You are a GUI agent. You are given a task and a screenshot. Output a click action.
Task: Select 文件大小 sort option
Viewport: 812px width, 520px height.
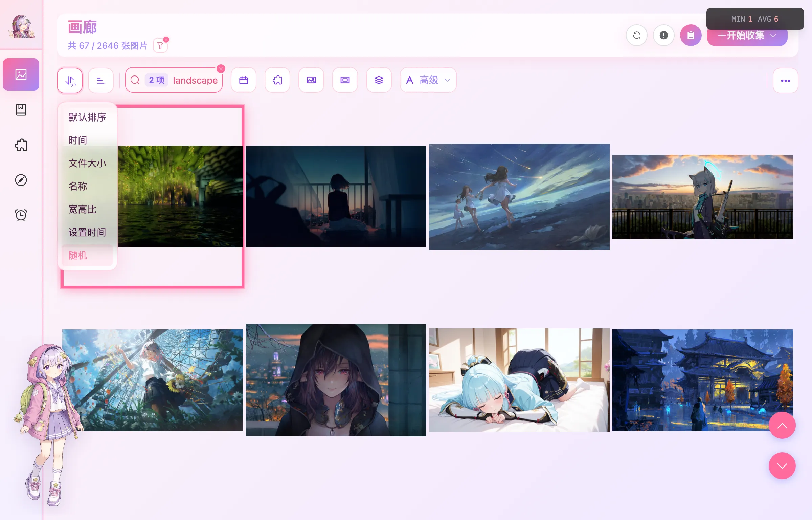pyautogui.click(x=87, y=163)
